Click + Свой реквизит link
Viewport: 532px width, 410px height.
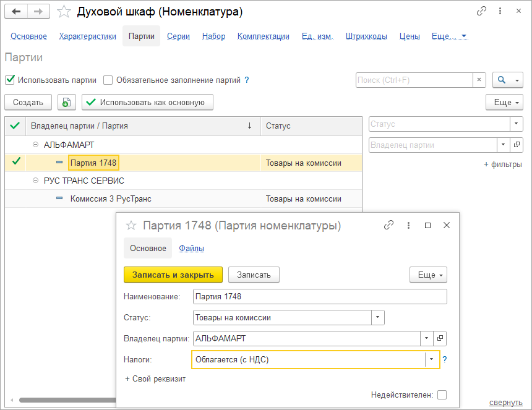coord(155,379)
